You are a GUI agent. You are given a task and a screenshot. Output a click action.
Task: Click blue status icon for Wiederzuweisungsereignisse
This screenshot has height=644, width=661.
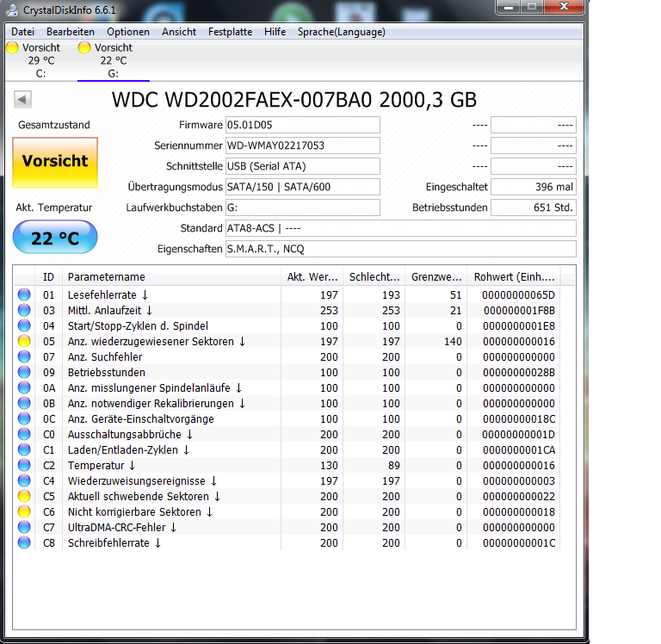[x=24, y=480]
